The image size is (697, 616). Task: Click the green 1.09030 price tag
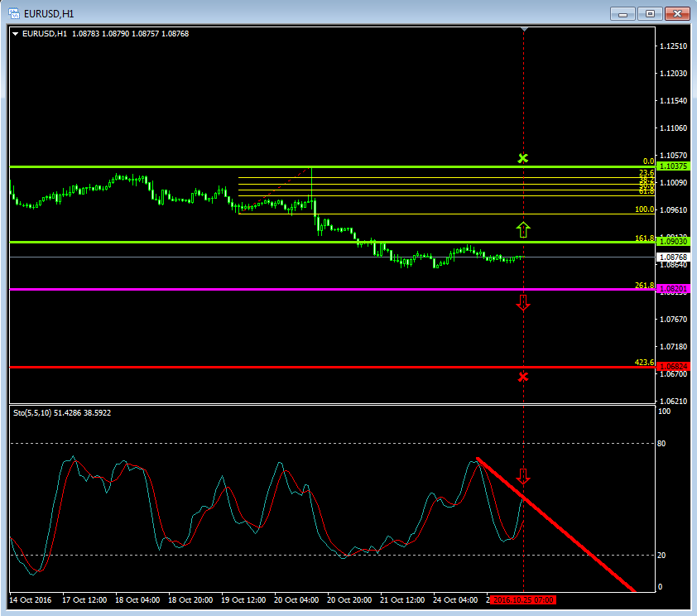coord(674,243)
